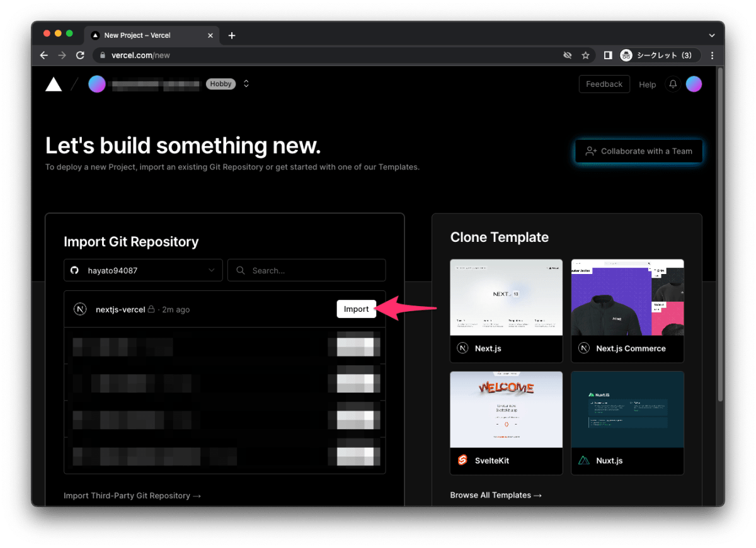Screen dimensions: 756x548
Task: Click the lock icon in the address bar
Action: [x=103, y=55]
